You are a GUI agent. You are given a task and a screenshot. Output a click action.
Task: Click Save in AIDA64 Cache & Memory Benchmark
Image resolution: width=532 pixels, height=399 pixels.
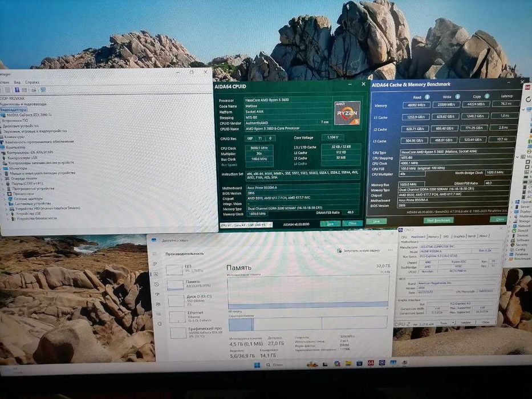pyautogui.click(x=376, y=221)
